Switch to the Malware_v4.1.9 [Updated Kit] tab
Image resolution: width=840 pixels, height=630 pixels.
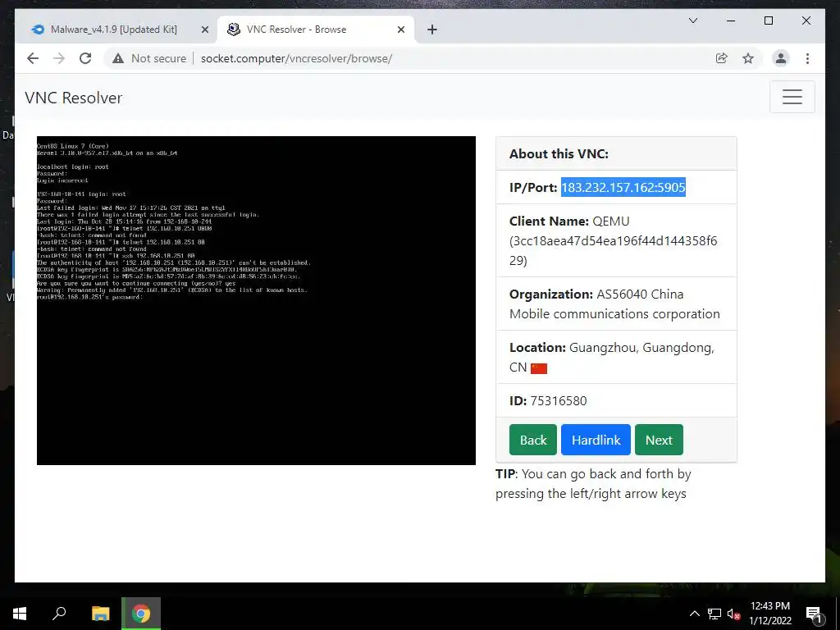(x=113, y=30)
